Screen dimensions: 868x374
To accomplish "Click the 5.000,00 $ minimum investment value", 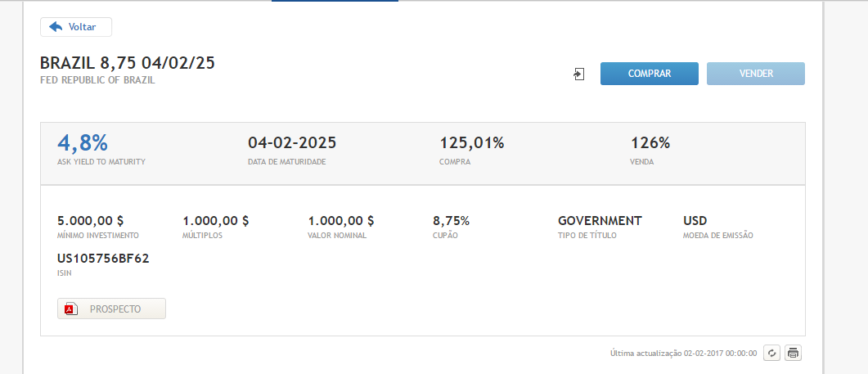I will [90, 220].
